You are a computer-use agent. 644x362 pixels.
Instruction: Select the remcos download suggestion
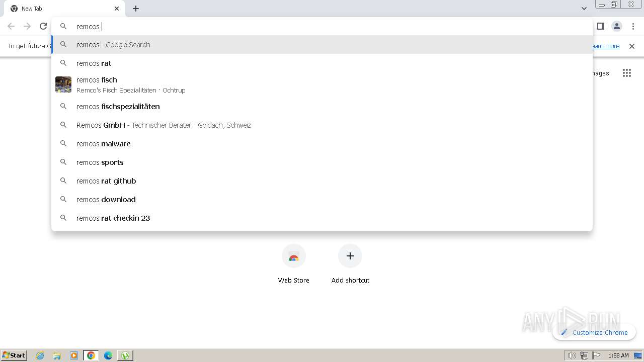[x=322, y=200]
